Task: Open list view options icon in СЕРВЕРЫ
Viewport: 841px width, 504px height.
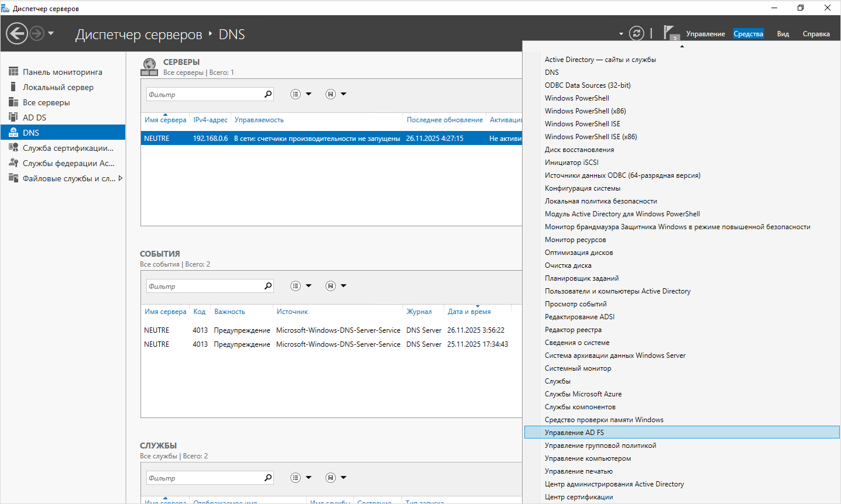Action: tap(296, 94)
